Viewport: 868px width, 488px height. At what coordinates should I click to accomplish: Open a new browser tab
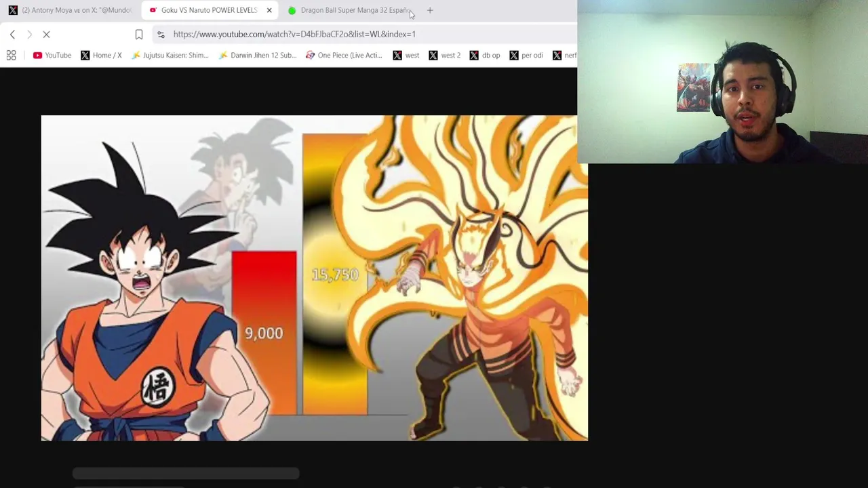430,10
